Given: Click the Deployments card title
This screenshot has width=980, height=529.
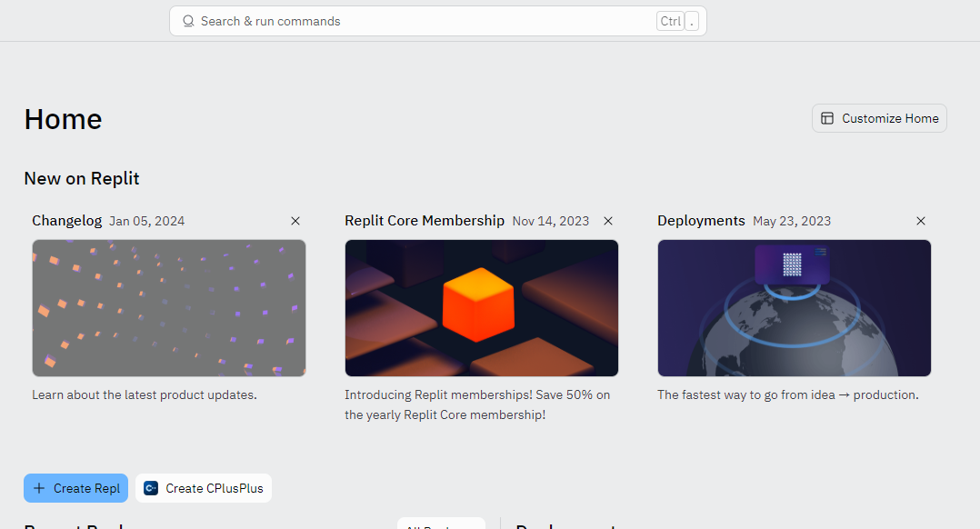Looking at the screenshot, I should point(701,221).
